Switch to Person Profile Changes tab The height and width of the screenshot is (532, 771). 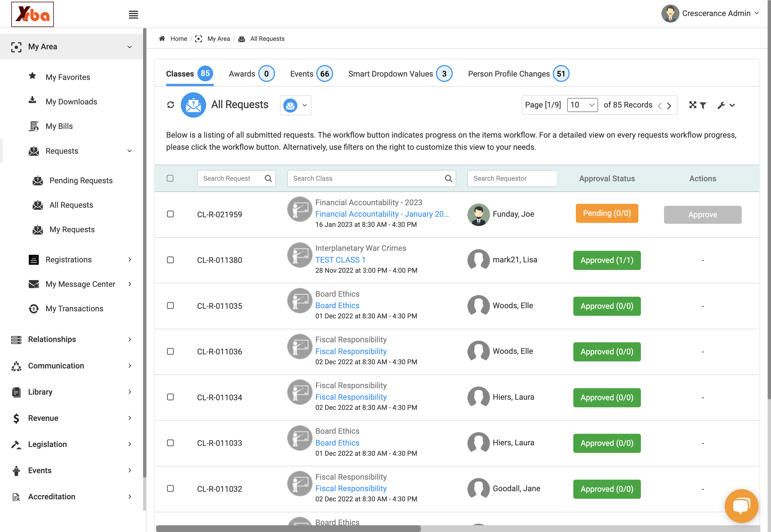tap(519, 74)
